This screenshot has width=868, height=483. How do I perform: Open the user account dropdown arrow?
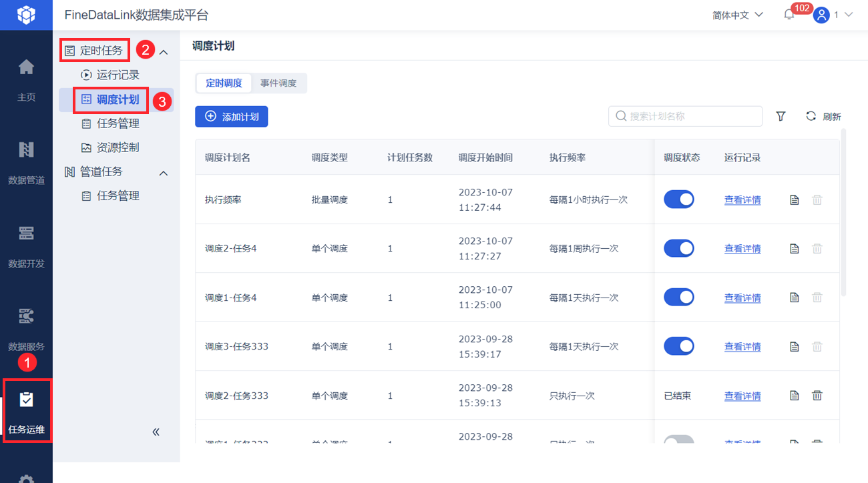pyautogui.click(x=849, y=15)
